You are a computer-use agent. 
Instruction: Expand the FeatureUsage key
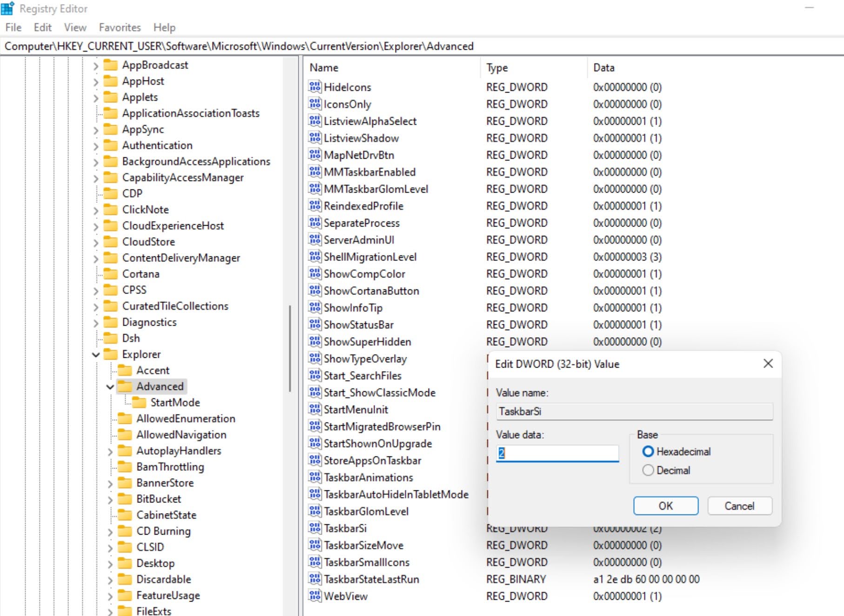pyautogui.click(x=110, y=596)
